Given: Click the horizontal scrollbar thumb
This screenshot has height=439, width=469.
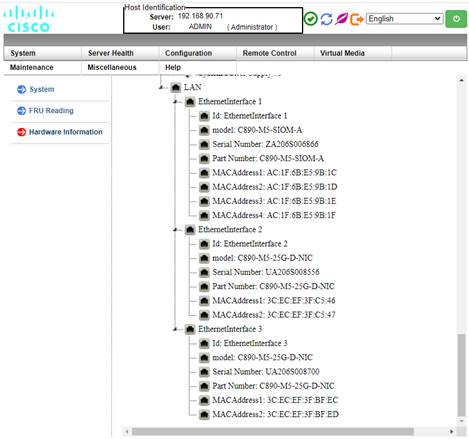Looking at the screenshot, I should tap(273, 432).
